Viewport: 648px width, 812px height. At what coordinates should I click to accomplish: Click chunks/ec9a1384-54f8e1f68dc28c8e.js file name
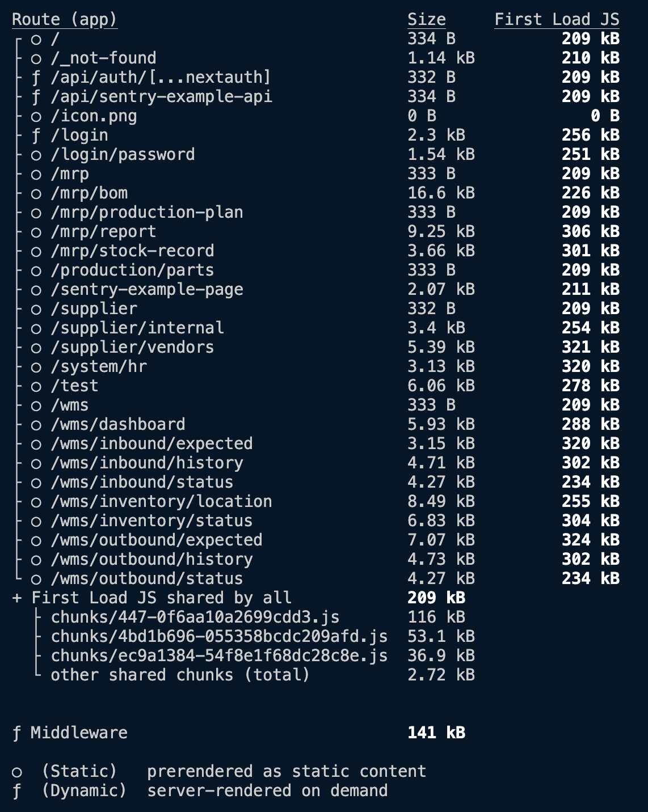[x=219, y=656]
